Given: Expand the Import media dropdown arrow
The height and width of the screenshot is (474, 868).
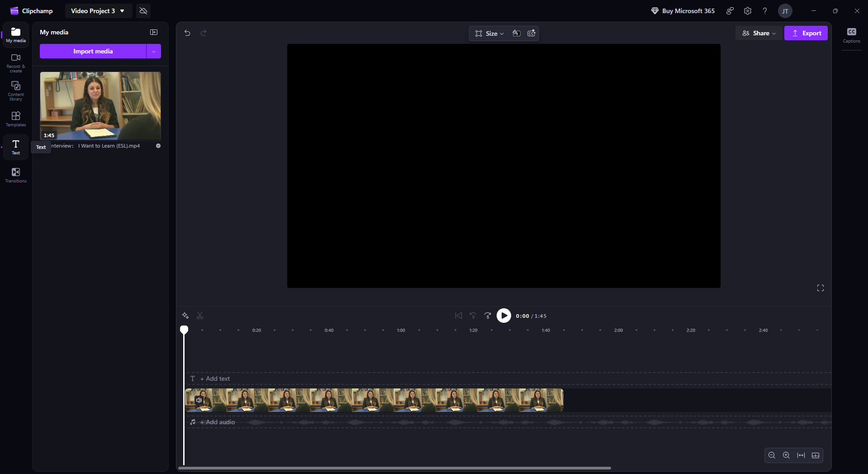Looking at the screenshot, I should [154, 51].
